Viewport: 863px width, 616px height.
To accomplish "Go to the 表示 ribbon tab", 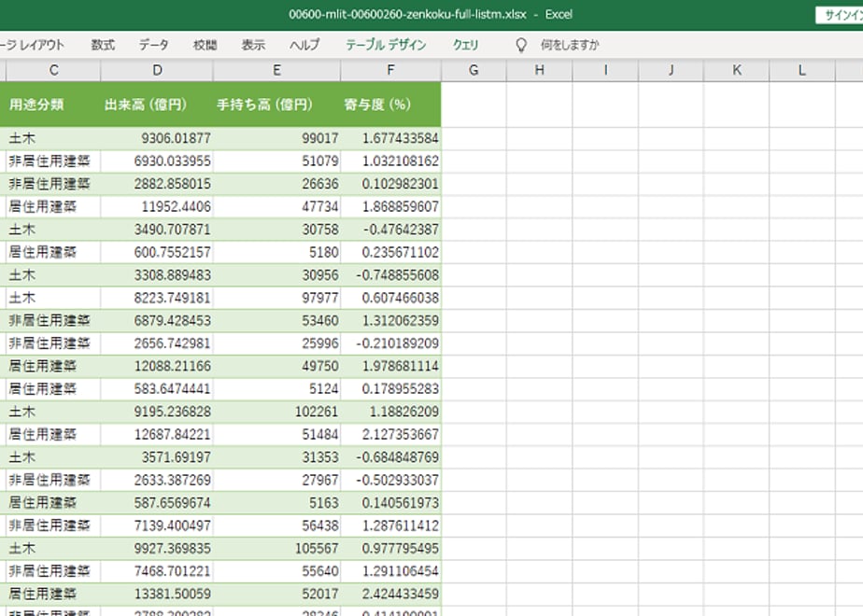I will (x=253, y=45).
